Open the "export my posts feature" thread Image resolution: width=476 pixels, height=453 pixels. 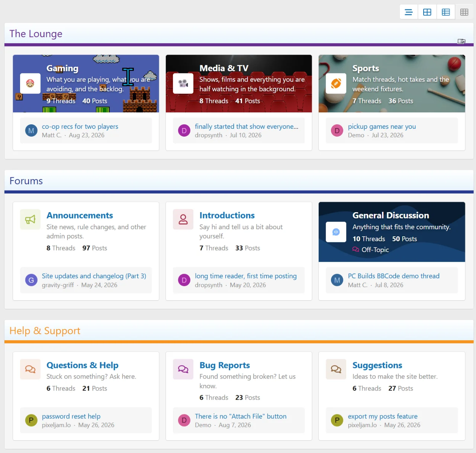tap(383, 417)
